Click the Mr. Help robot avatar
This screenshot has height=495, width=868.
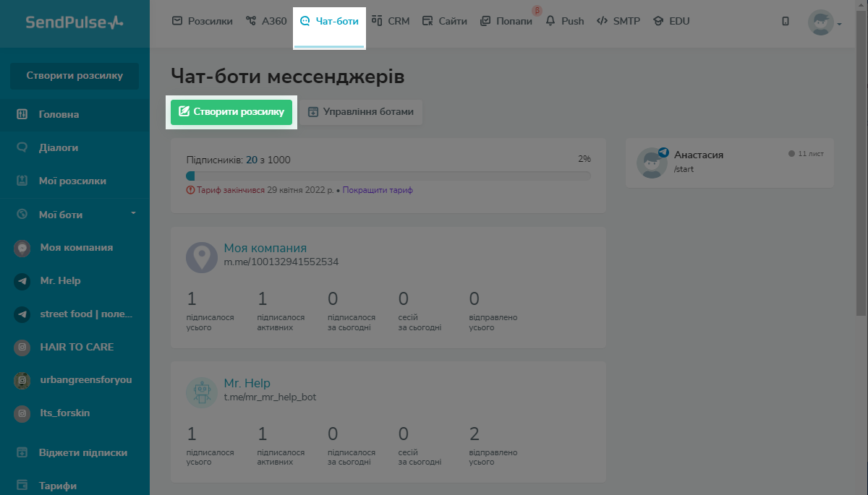[202, 392]
